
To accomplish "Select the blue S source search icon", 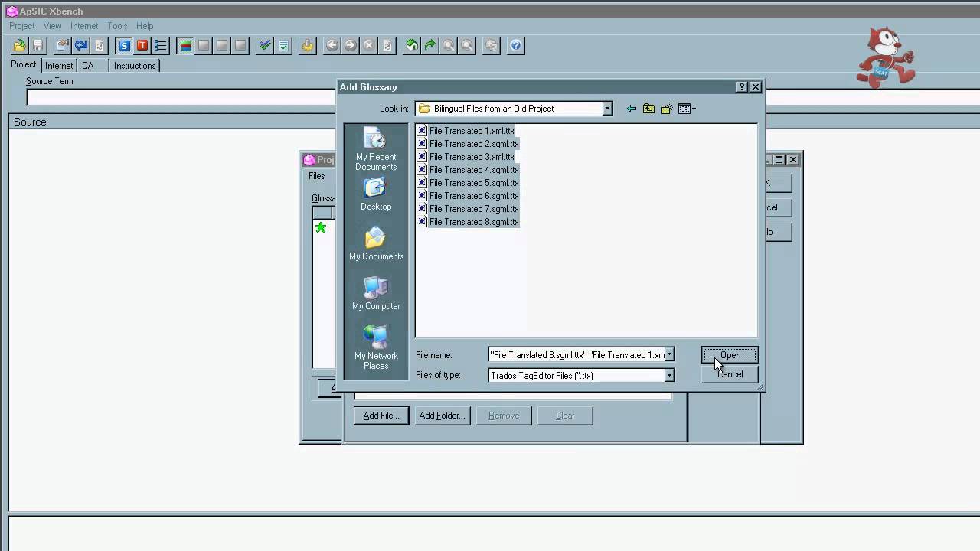I will (x=124, y=46).
